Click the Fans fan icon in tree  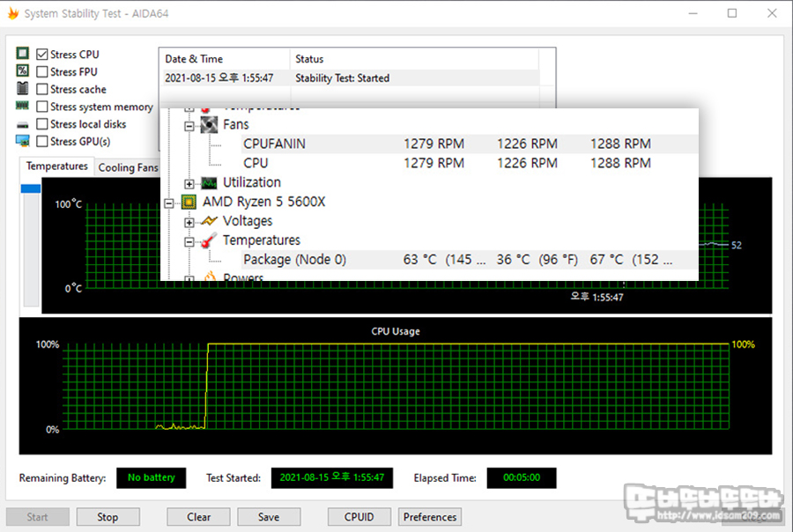tap(209, 124)
